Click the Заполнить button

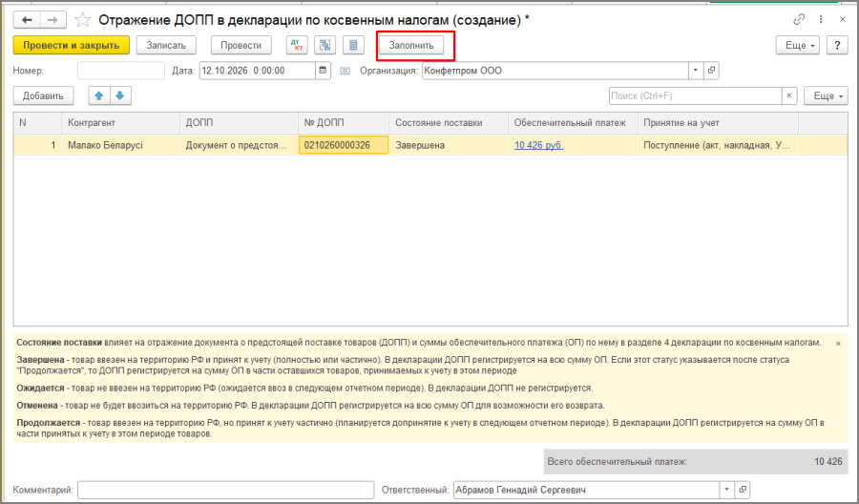[411, 46]
